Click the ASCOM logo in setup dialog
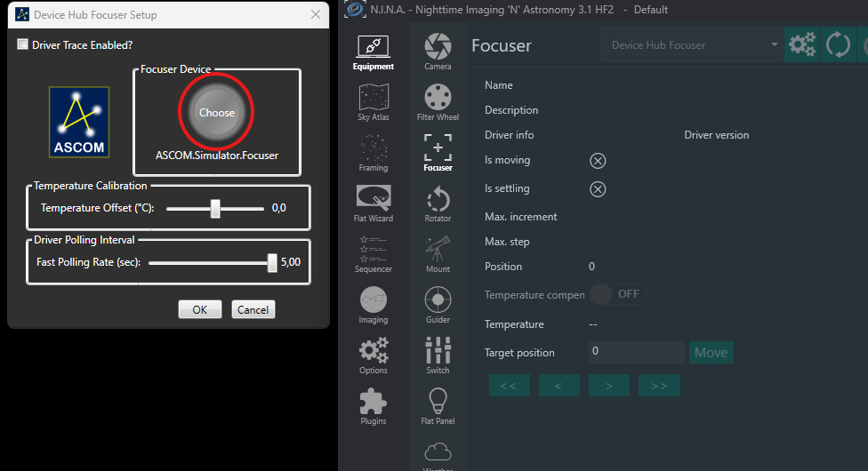868x471 pixels. [79, 123]
